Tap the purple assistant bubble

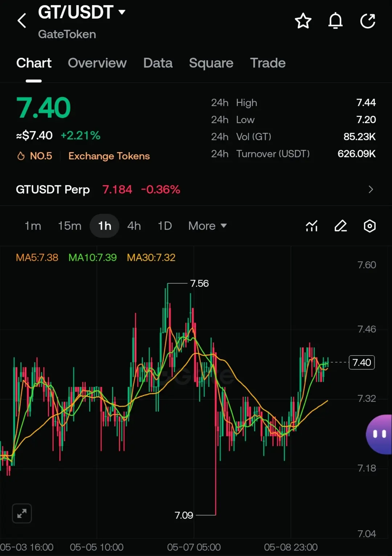pyautogui.click(x=379, y=434)
